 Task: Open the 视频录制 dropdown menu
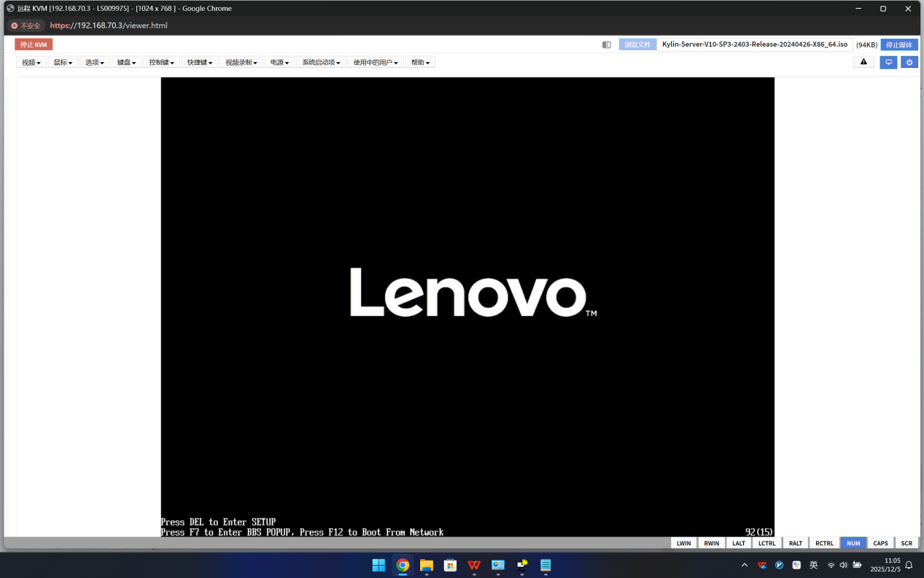241,63
